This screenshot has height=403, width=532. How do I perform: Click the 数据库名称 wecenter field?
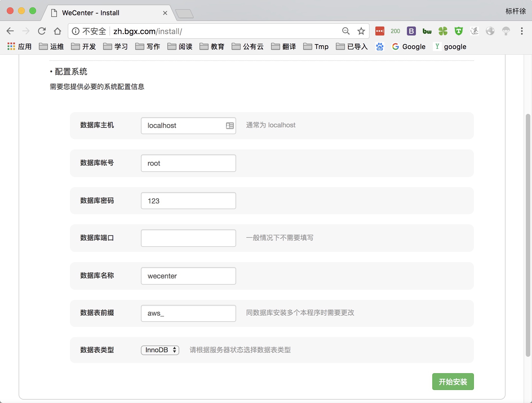[188, 276]
